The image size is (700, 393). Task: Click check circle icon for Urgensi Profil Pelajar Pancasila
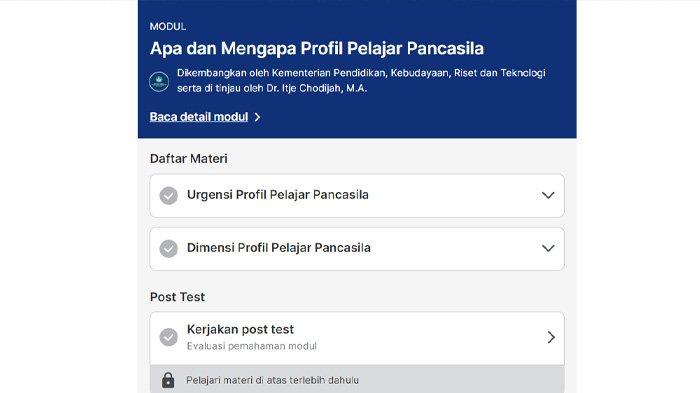pos(169,196)
